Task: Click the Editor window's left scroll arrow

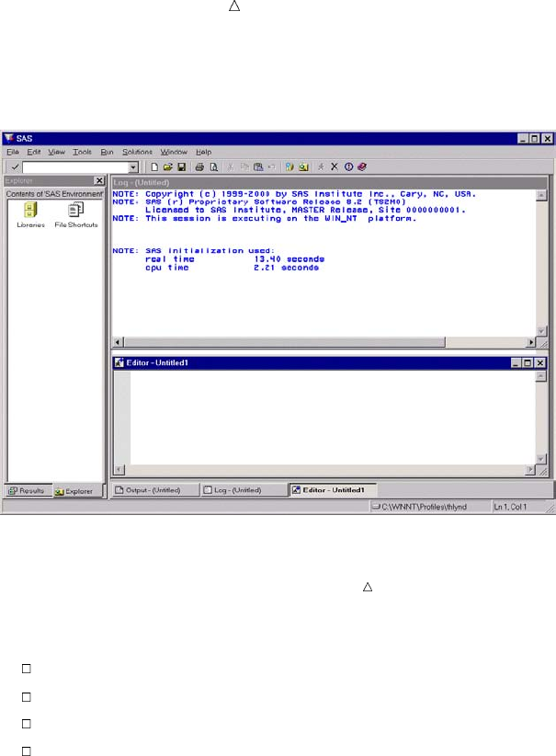Action: [119, 470]
